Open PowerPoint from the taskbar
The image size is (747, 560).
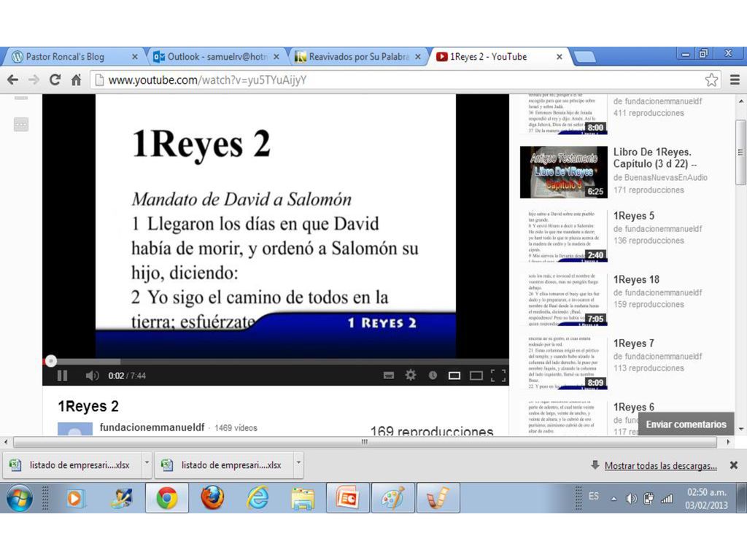tap(347, 498)
